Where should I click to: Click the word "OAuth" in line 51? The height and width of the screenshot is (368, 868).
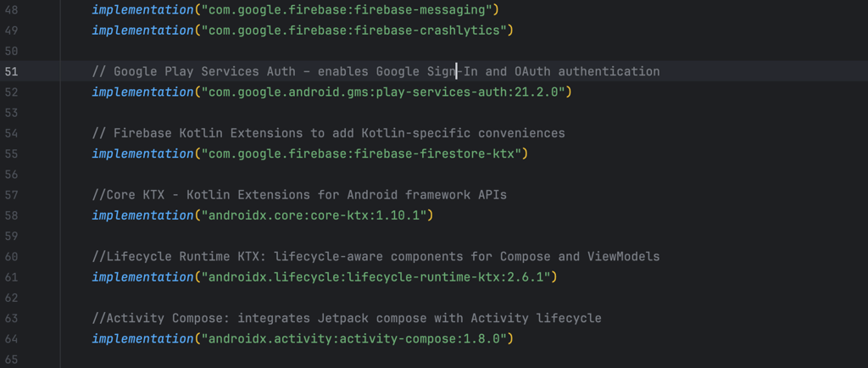532,71
